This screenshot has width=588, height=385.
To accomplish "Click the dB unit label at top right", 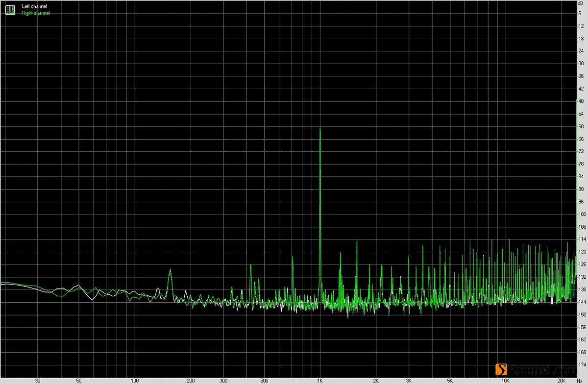I will click(580, 4).
